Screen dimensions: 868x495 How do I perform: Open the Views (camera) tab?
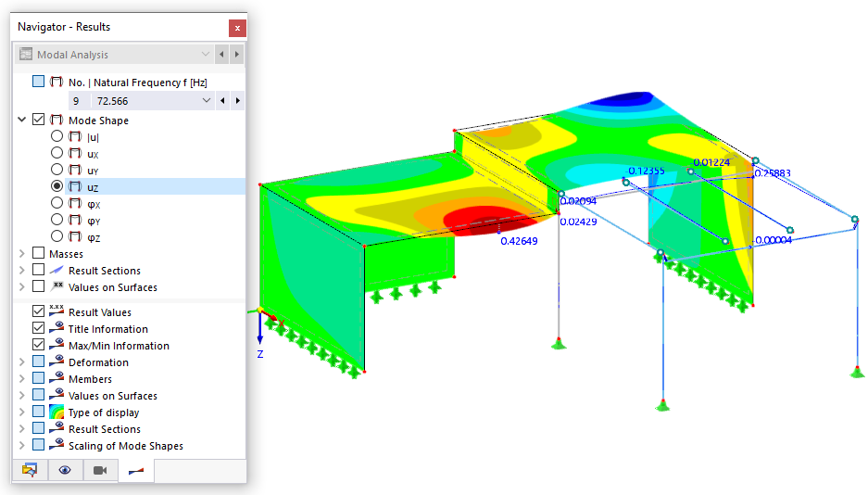pos(100,470)
